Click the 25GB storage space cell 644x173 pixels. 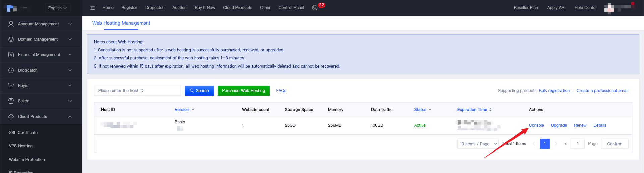(290, 125)
